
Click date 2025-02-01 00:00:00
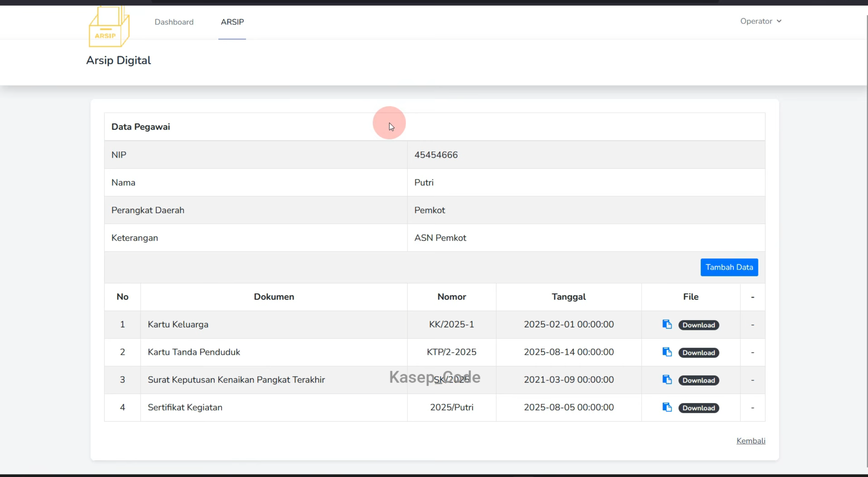coord(569,324)
